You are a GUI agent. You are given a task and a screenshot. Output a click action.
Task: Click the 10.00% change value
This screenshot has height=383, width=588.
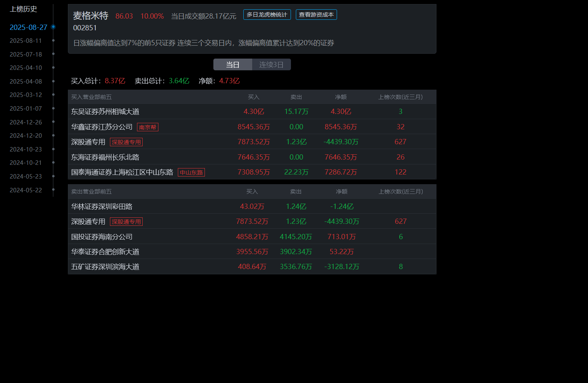(152, 16)
